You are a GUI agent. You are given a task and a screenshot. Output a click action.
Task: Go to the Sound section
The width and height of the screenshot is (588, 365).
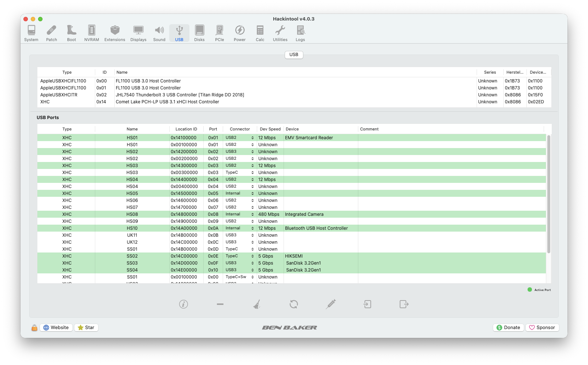click(159, 33)
